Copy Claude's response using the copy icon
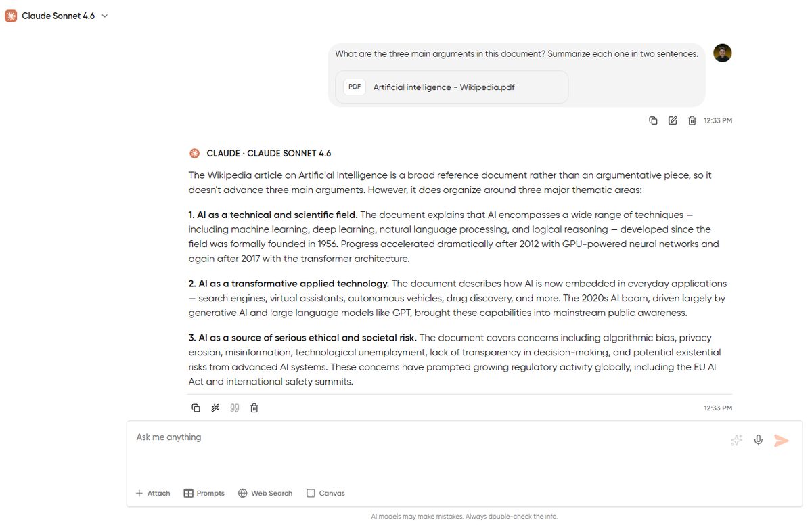812x526 pixels. pos(196,408)
